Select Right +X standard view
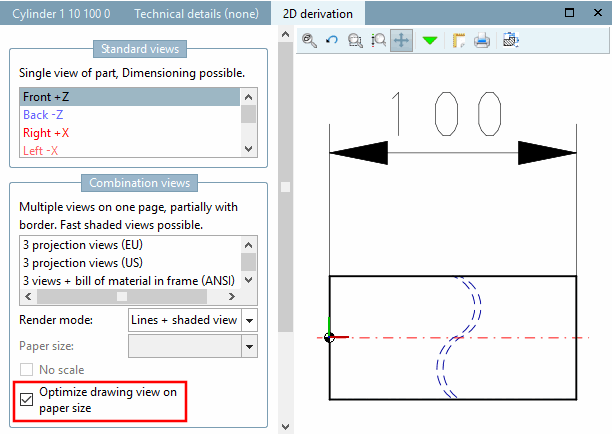 coord(130,133)
